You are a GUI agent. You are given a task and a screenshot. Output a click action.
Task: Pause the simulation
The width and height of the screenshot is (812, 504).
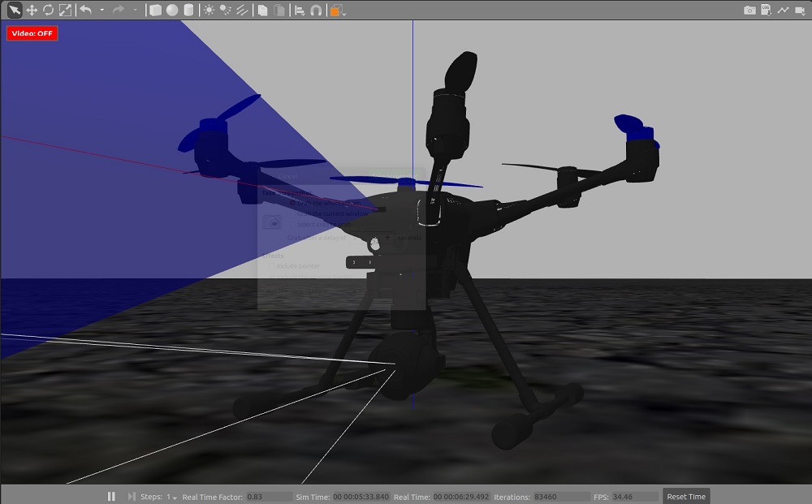[x=111, y=497]
